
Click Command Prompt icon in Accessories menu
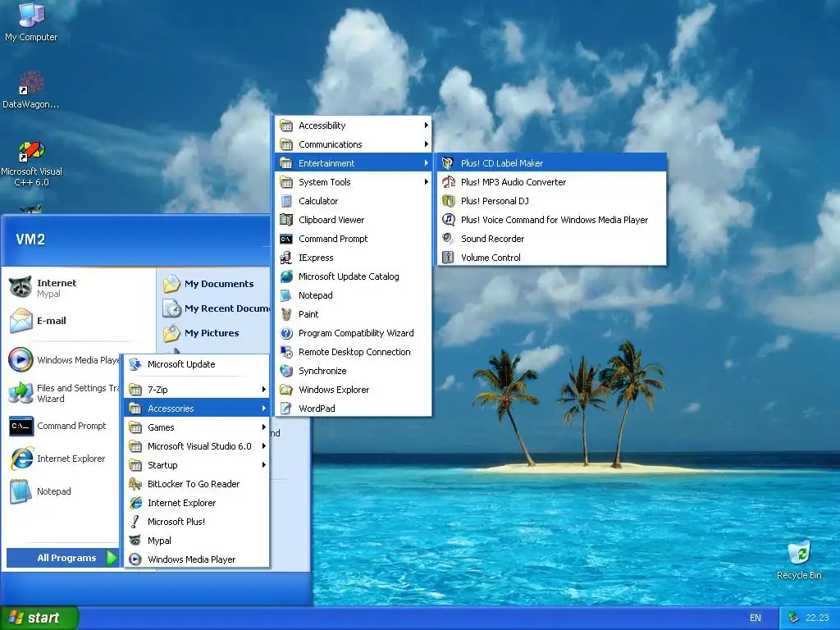click(286, 239)
